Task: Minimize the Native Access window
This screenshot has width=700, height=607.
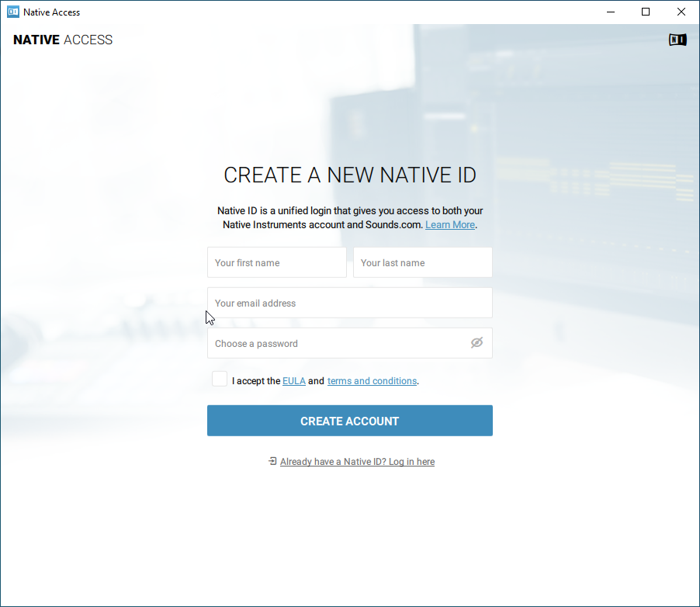Action: pos(611,12)
